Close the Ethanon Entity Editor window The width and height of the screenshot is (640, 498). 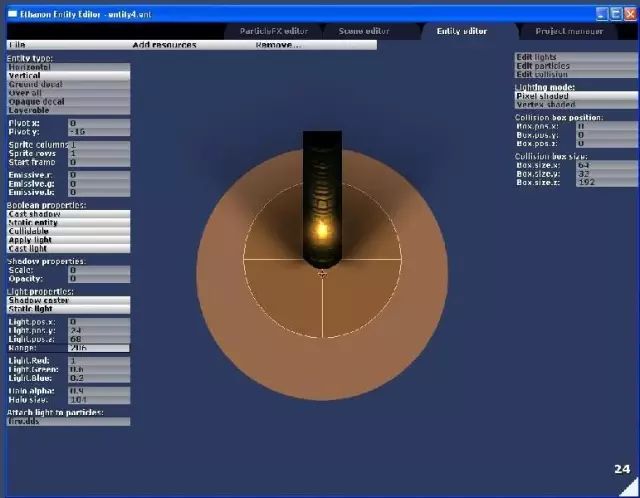pyautogui.click(x=631, y=14)
